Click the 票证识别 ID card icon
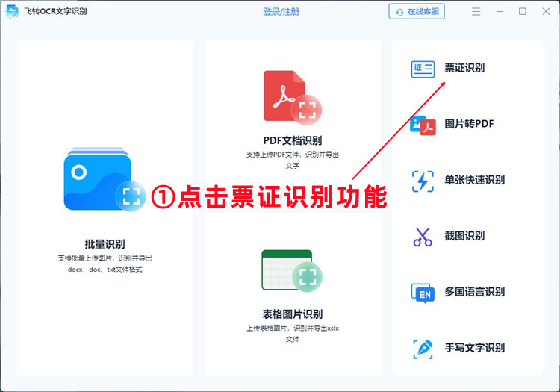Image resolution: width=560 pixels, height=392 pixels. (x=423, y=69)
